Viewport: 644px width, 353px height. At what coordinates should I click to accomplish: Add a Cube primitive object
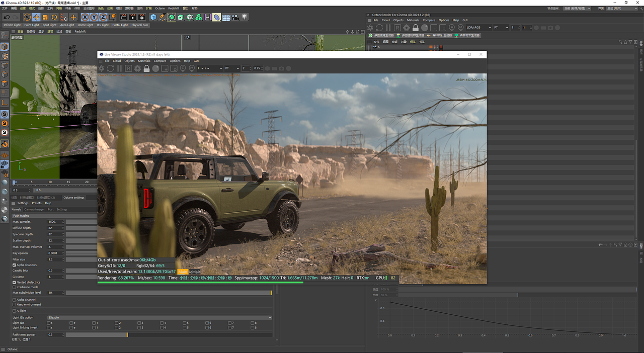(153, 17)
